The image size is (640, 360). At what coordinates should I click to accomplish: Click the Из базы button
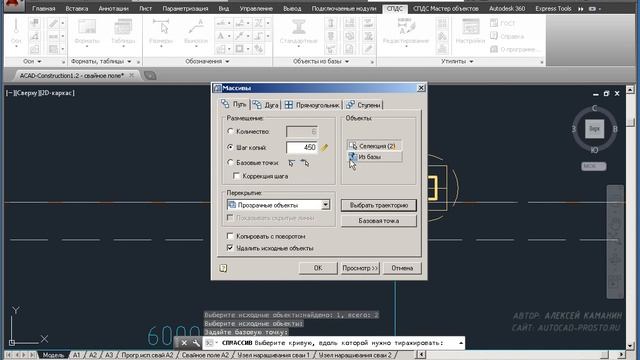click(374, 157)
